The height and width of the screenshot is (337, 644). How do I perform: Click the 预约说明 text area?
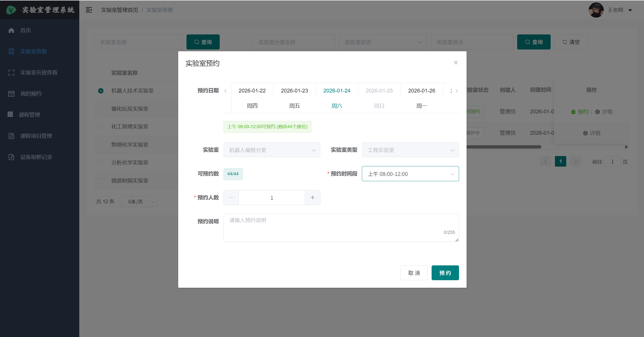(x=341, y=228)
